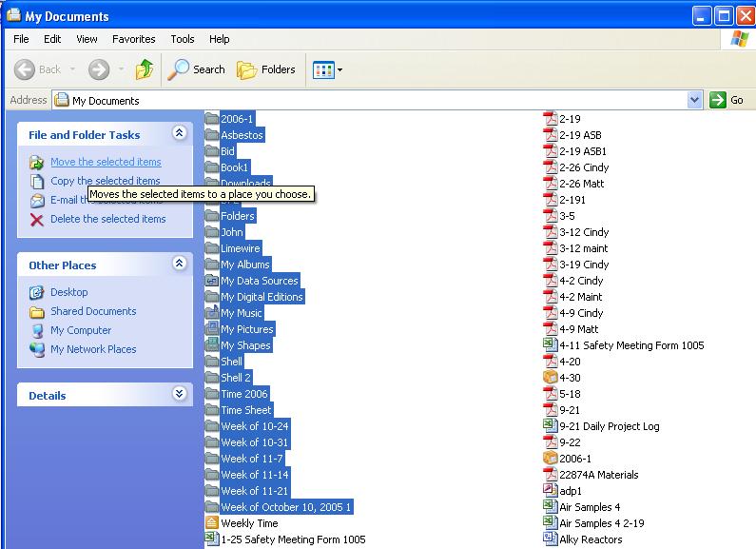Open the Views dropdown arrow
Screen dimensions: 756x549
point(339,70)
